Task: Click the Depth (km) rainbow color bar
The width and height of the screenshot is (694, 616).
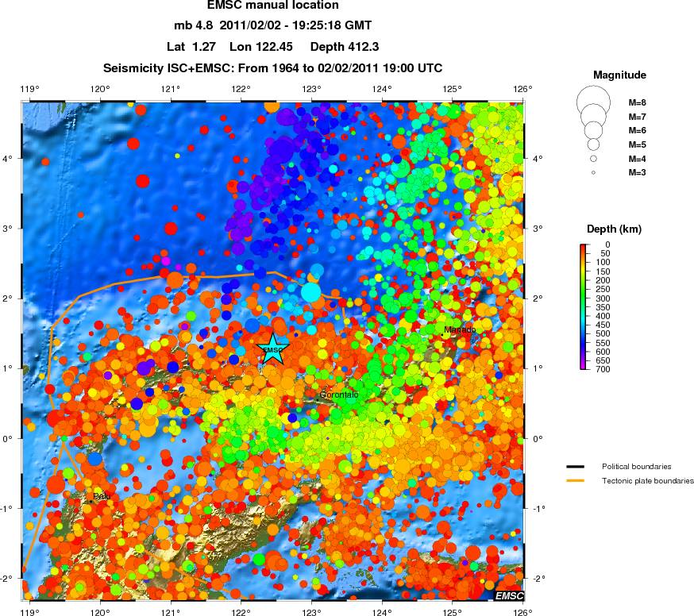Action: [x=584, y=306]
